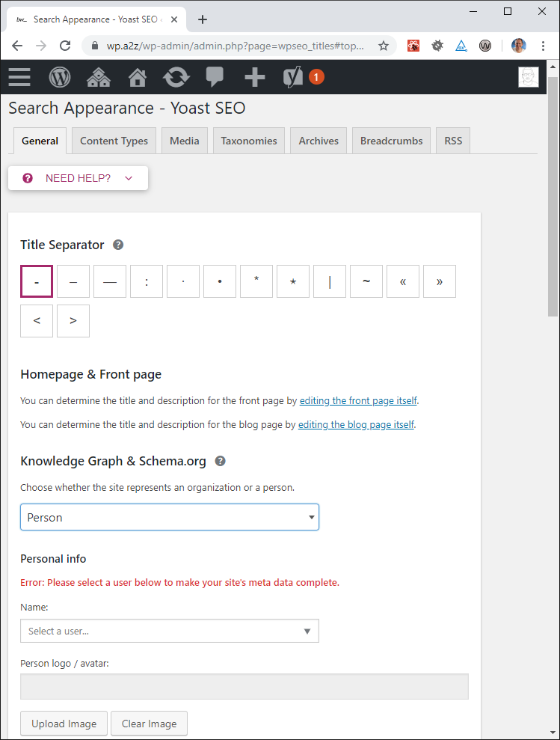Image resolution: width=560 pixels, height=740 pixels.
Task: Open the Person organization-or-person dropdown
Action: tap(170, 517)
